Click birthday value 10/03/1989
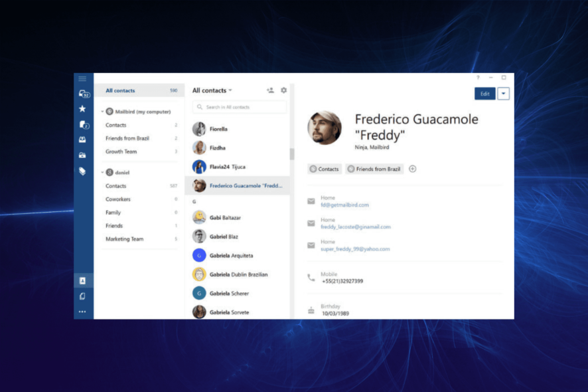 click(335, 313)
